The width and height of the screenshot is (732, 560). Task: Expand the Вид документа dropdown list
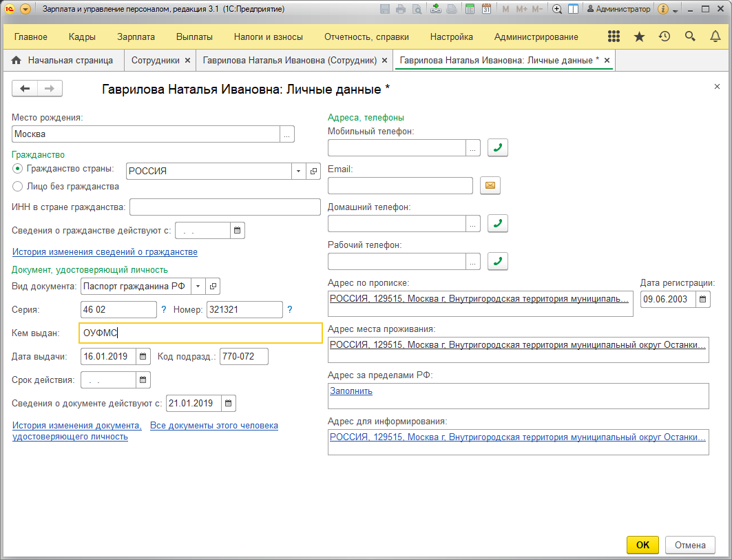coord(198,286)
